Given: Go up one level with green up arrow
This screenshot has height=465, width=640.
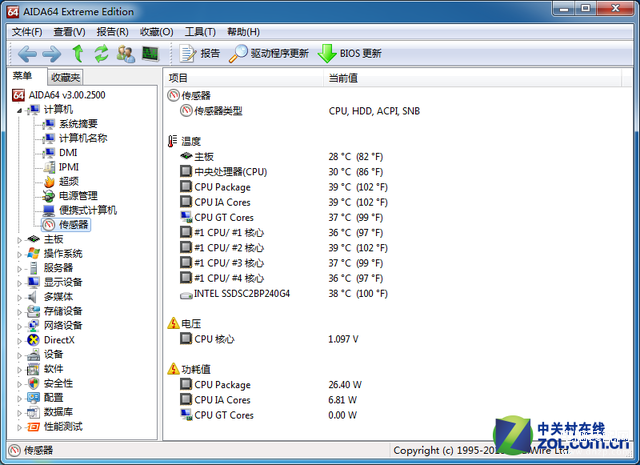Looking at the screenshot, I should (x=78, y=53).
